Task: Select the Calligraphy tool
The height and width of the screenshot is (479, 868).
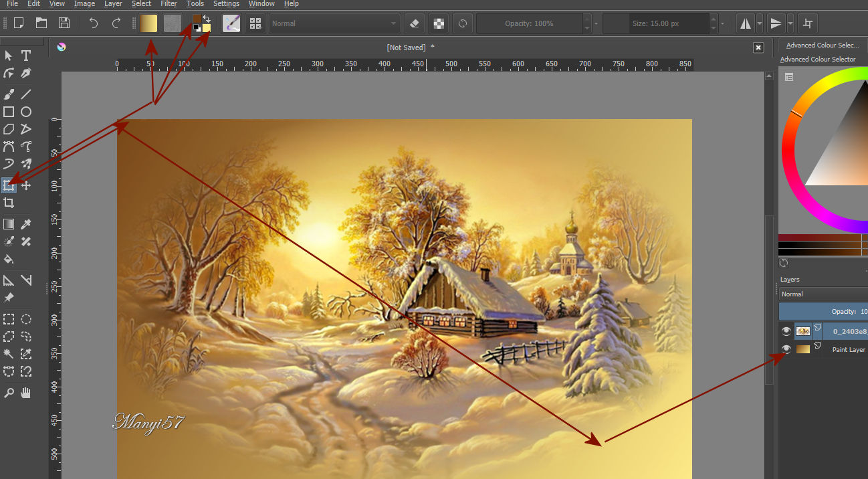Action: coord(26,72)
